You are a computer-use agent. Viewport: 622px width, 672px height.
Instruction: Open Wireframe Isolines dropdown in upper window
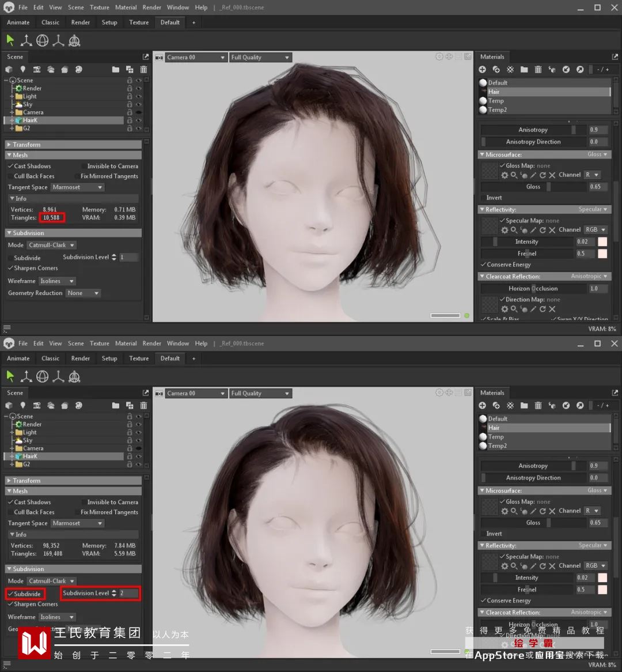tap(57, 281)
